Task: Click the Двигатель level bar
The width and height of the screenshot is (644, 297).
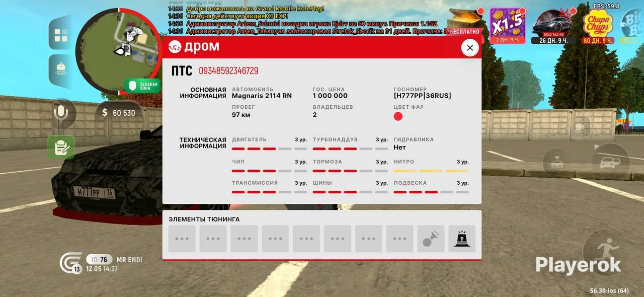Action: click(x=269, y=149)
